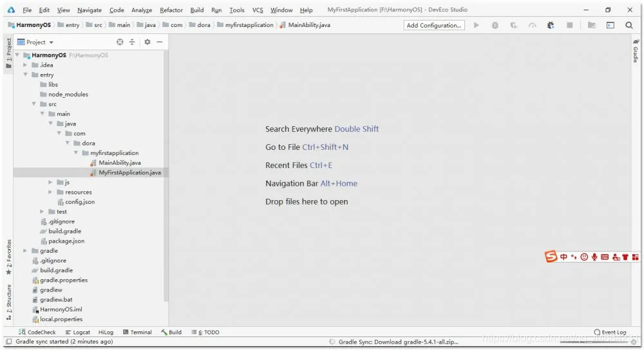The image size is (644, 350).
Task: Click the Search Everywhere magnifier icon
Action: pos(629,25)
